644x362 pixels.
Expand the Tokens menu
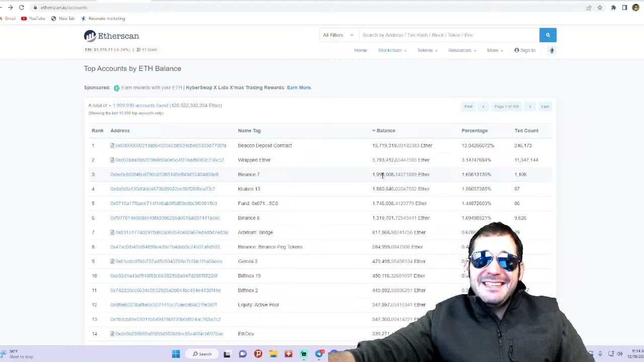427,50
